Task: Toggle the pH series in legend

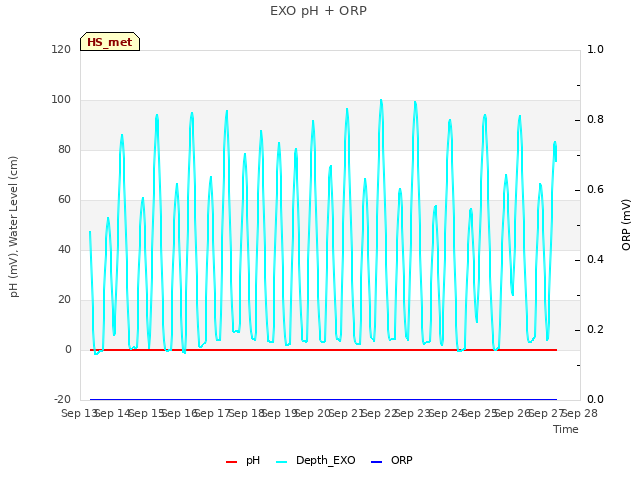Action: tap(243, 460)
